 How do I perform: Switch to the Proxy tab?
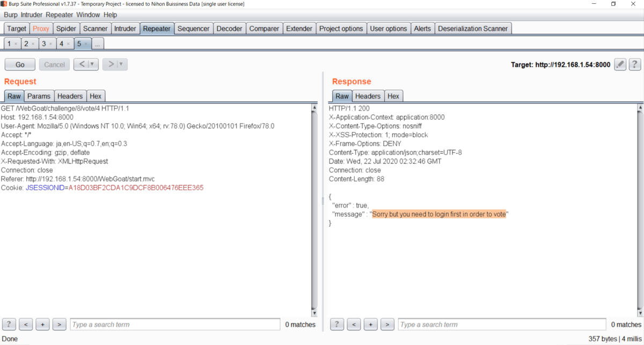pos(41,28)
